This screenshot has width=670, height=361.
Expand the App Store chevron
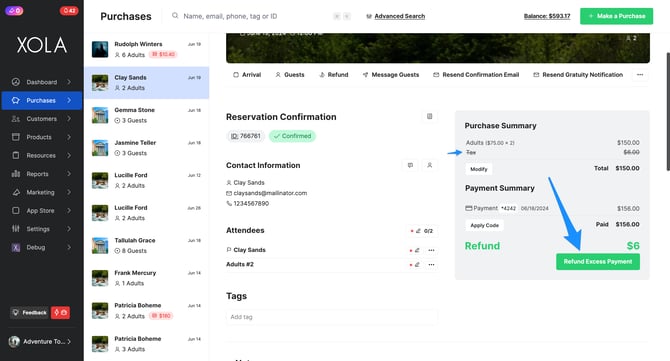[69, 211]
